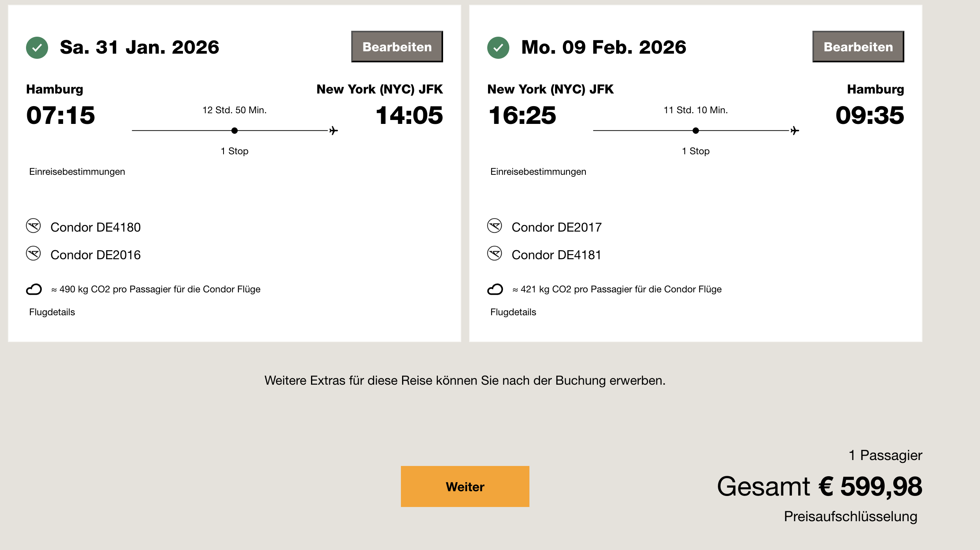Expand Flugdetails for the New York return flight

[x=513, y=312]
